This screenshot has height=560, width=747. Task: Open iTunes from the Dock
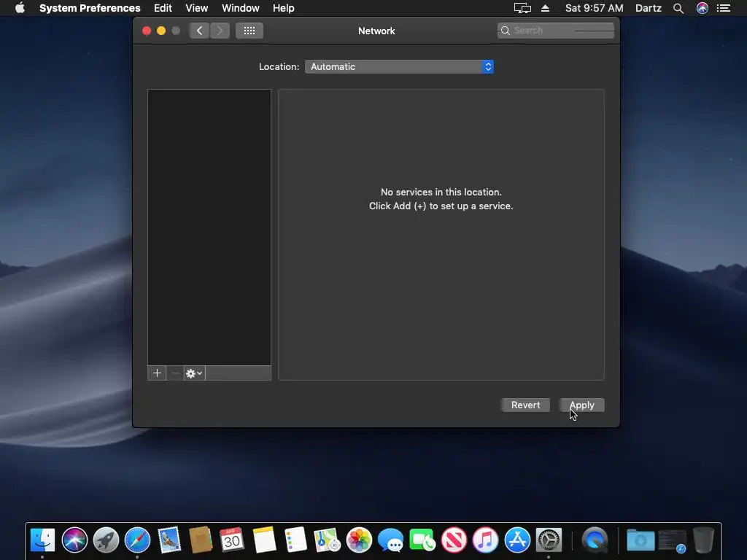click(485, 540)
